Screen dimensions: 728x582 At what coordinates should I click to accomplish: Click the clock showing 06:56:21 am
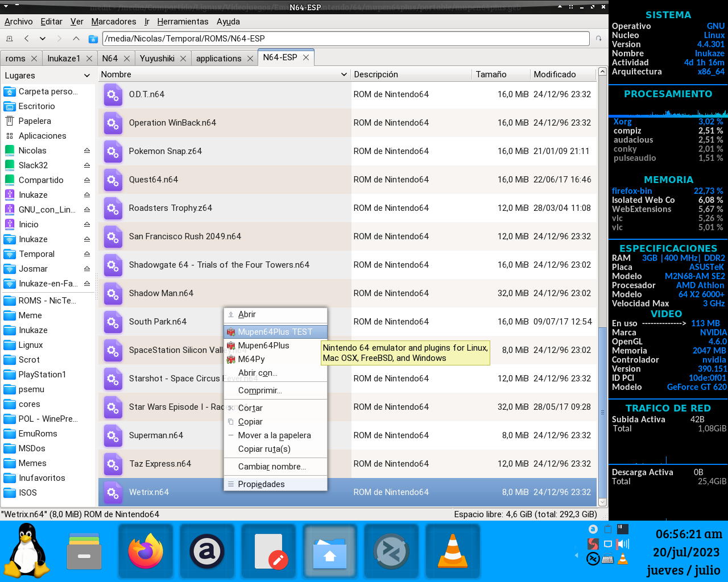point(689,534)
